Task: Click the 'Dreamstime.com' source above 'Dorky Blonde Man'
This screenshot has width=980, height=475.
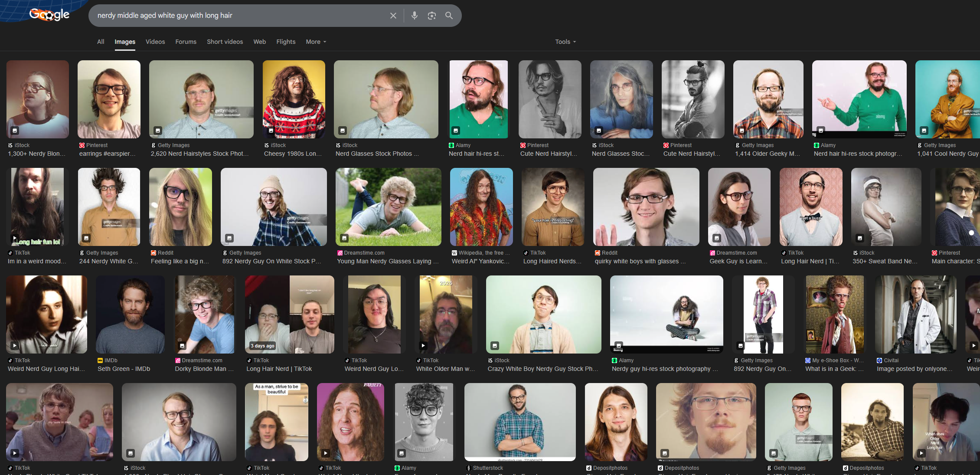Action: coord(202,360)
